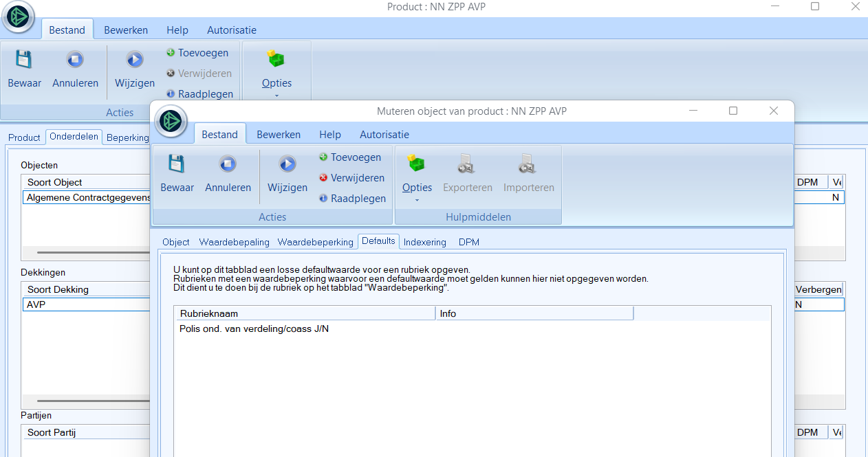Click the Exporteren icon under Hulpmiddelen
The height and width of the screenshot is (457, 868).
point(467,165)
